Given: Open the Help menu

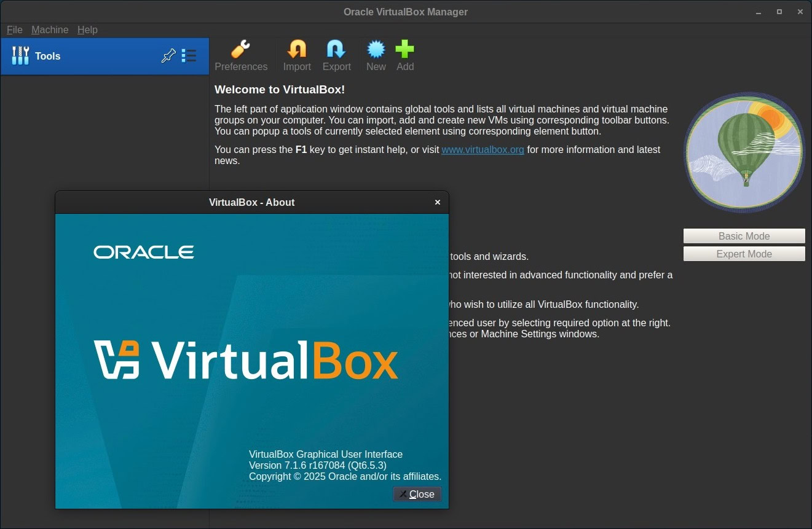Looking at the screenshot, I should (87, 29).
